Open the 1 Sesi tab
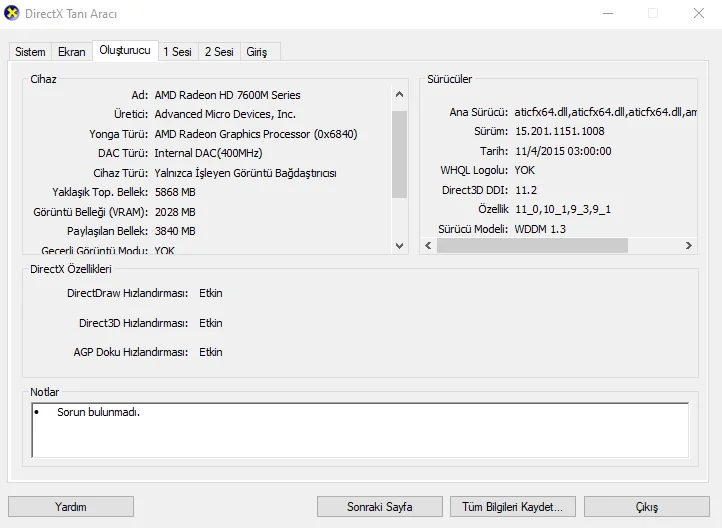Viewport: 722px width, 528px height. click(178, 52)
